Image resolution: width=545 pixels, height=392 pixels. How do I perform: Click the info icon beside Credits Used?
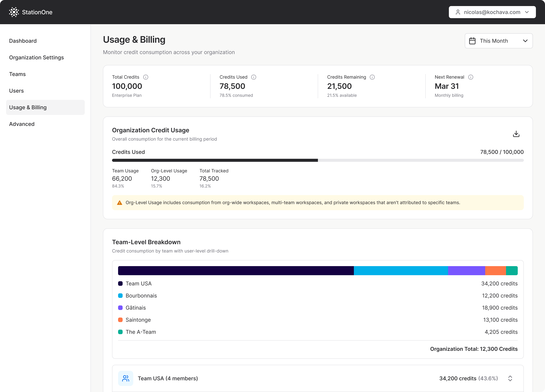pyautogui.click(x=254, y=77)
